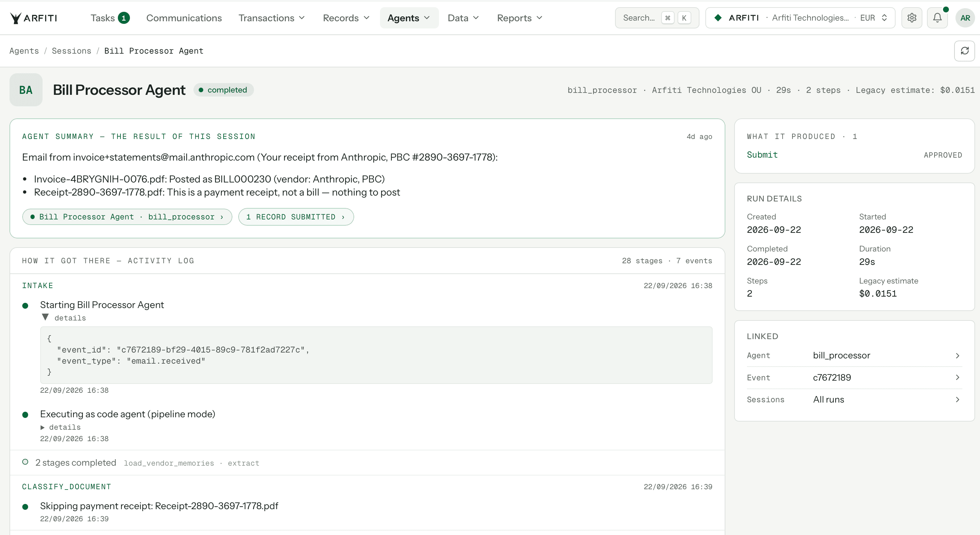Click the Legacy estimate $0.0151 value in Run Details
Screen dimensions: 980x535
(878, 294)
